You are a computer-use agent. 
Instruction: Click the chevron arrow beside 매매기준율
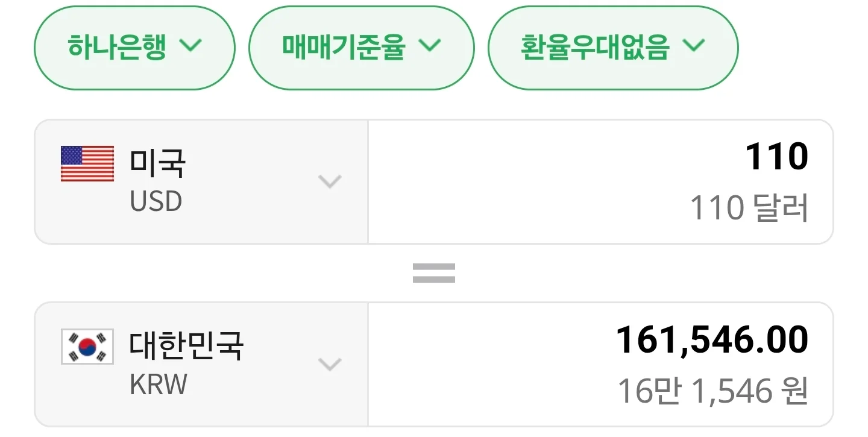(x=430, y=46)
